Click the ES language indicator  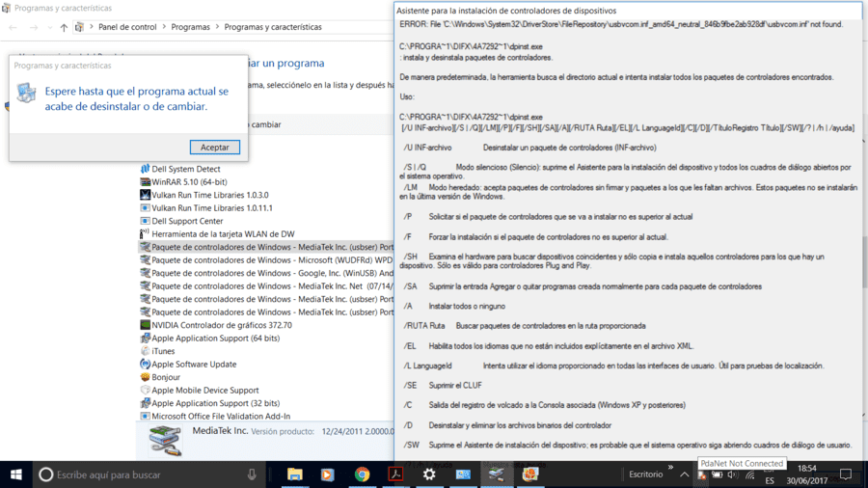click(770, 481)
